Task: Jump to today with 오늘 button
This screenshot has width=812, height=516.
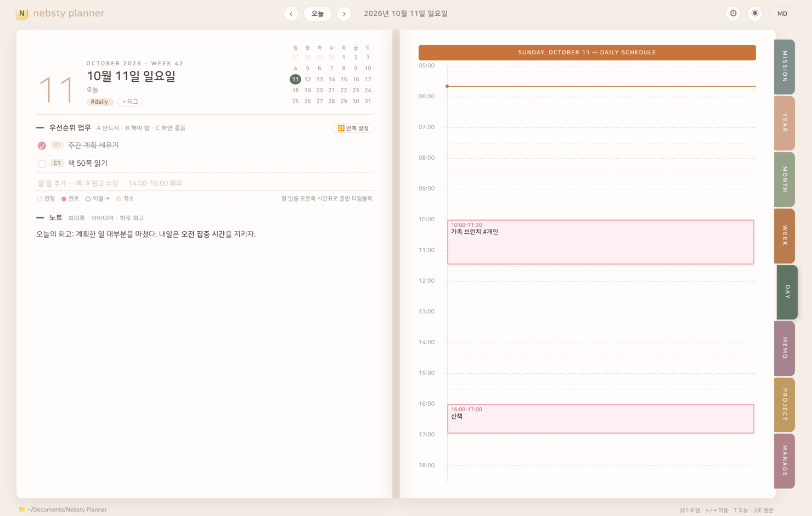Action: click(x=318, y=14)
